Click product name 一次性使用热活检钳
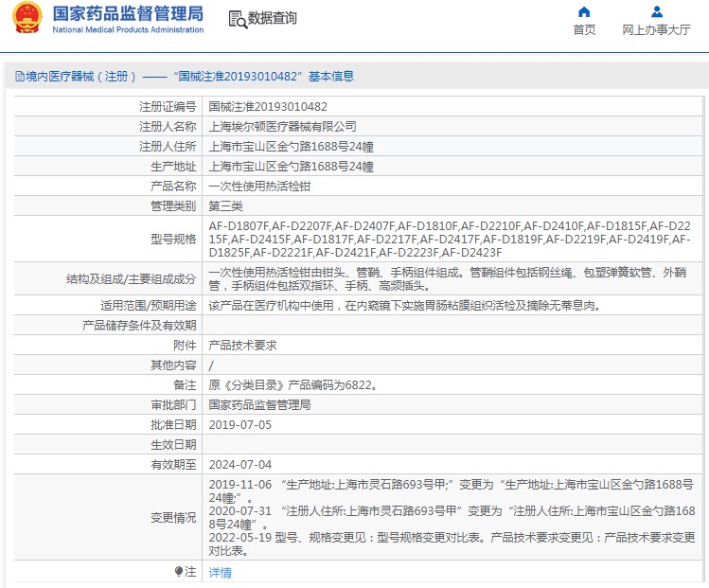Viewport: 709px width, 588px height. (259, 187)
